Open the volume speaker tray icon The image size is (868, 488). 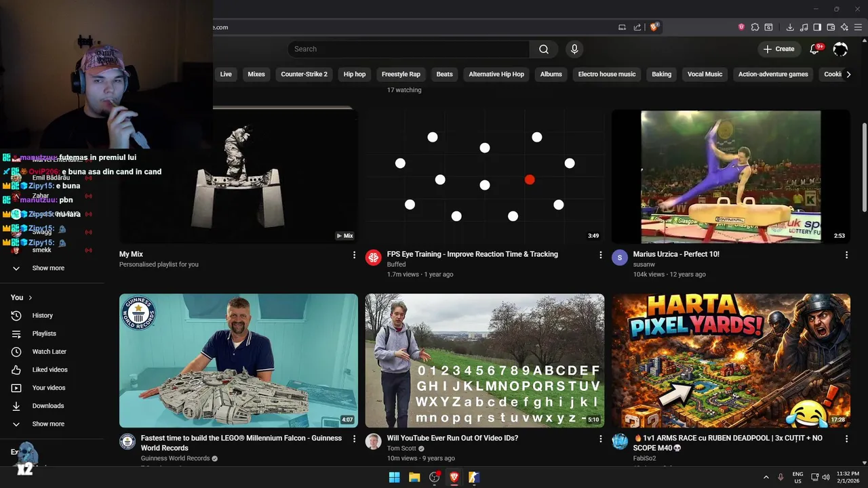pos(827,477)
